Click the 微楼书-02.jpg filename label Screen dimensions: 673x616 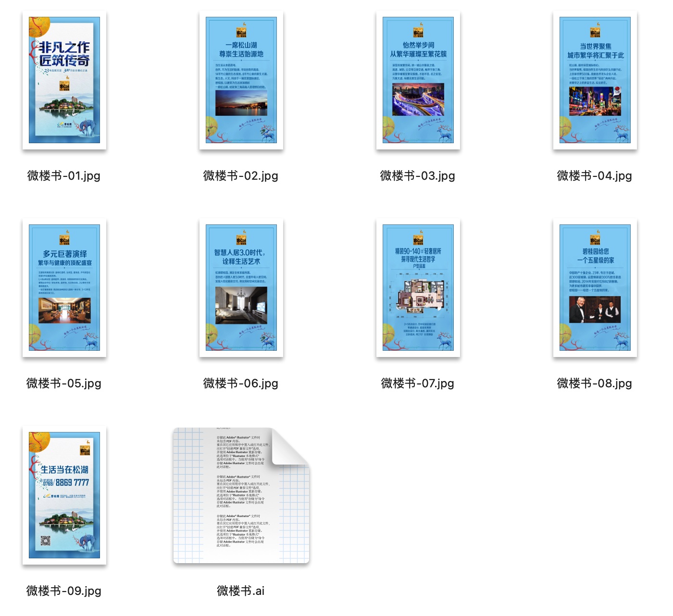(x=241, y=176)
